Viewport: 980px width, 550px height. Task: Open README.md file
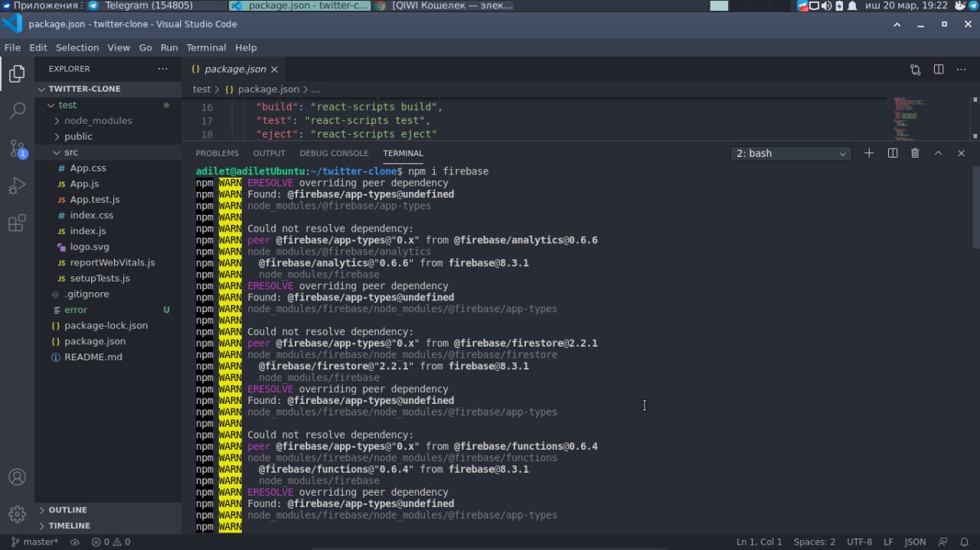tap(93, 357)
